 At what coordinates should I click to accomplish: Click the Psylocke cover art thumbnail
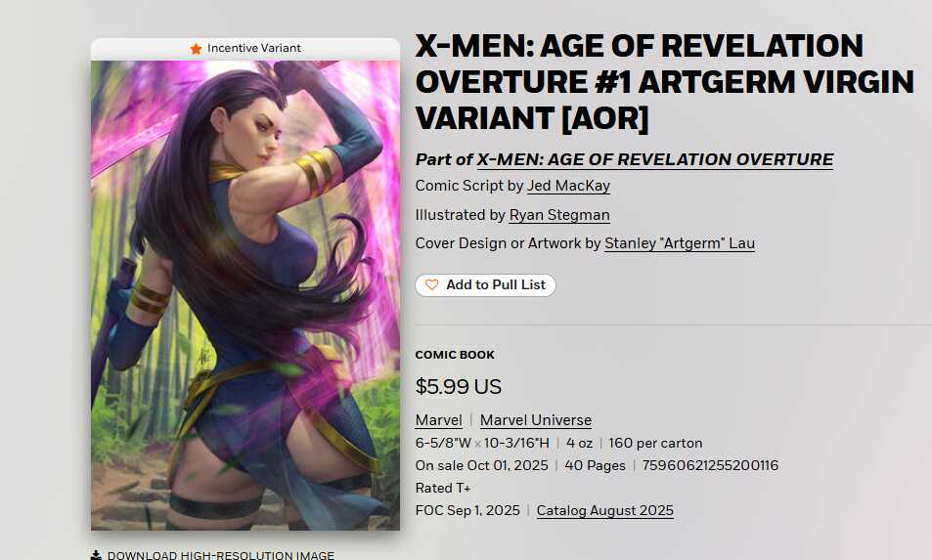pyautogui.click(x=245, y=295)
